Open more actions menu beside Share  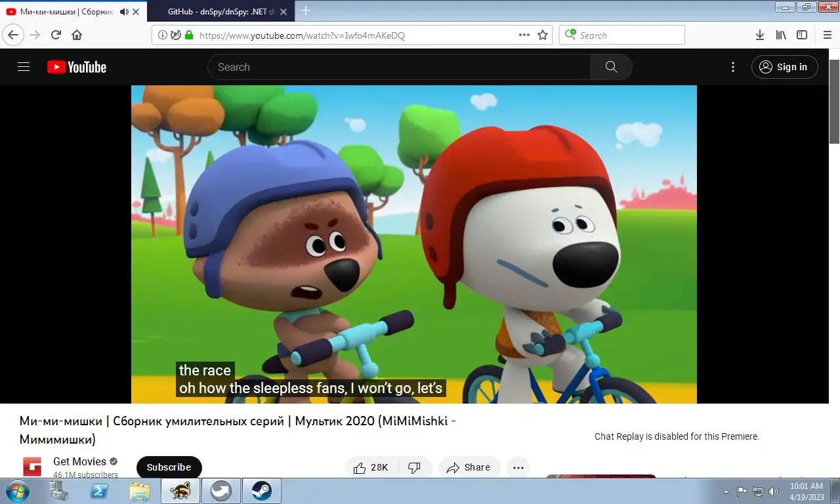pyautogui.click(x=518, y=467)
